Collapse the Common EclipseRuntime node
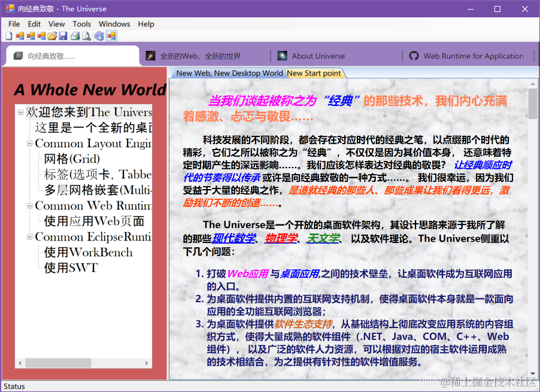The image size is (540, 392). (29, 237)
